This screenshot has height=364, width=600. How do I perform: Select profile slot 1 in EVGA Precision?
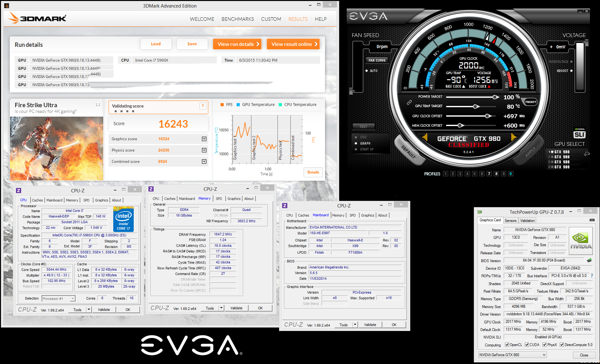tap(446, 174)
